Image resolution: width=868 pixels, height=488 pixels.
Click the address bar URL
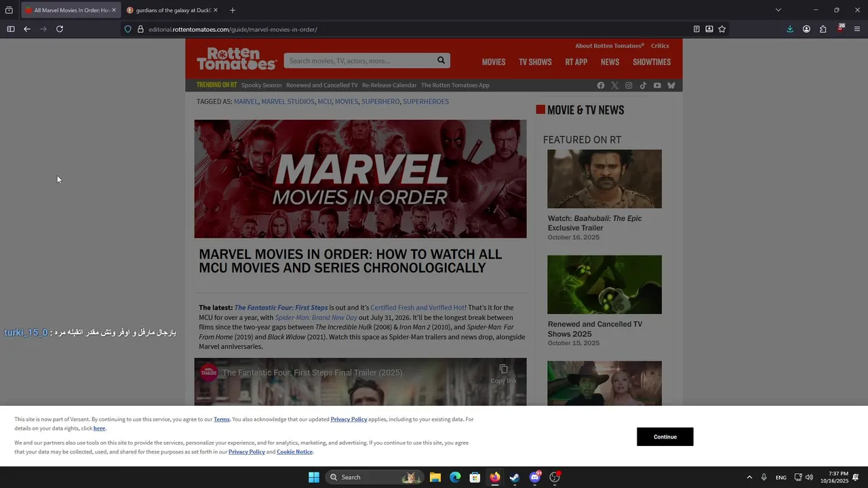coord(233,29)
